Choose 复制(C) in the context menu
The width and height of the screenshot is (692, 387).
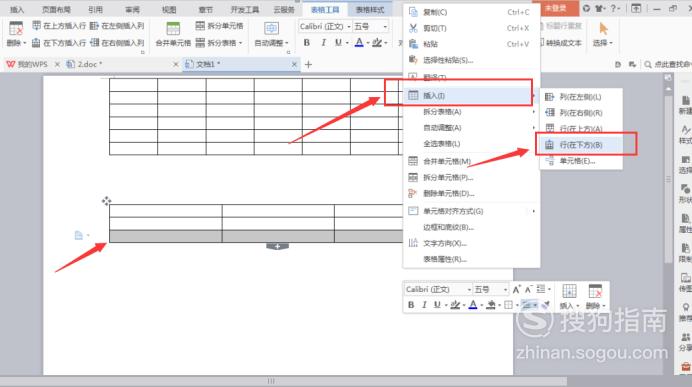[471, 12]
